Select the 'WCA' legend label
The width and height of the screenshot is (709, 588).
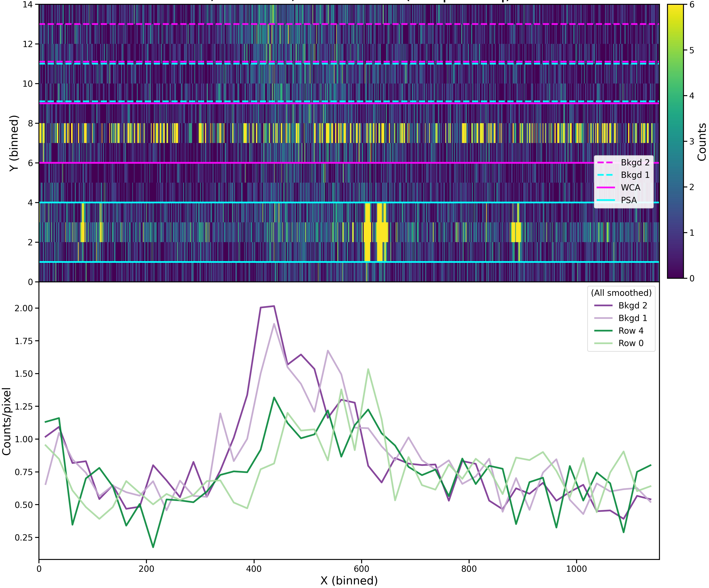coord(630,187)
